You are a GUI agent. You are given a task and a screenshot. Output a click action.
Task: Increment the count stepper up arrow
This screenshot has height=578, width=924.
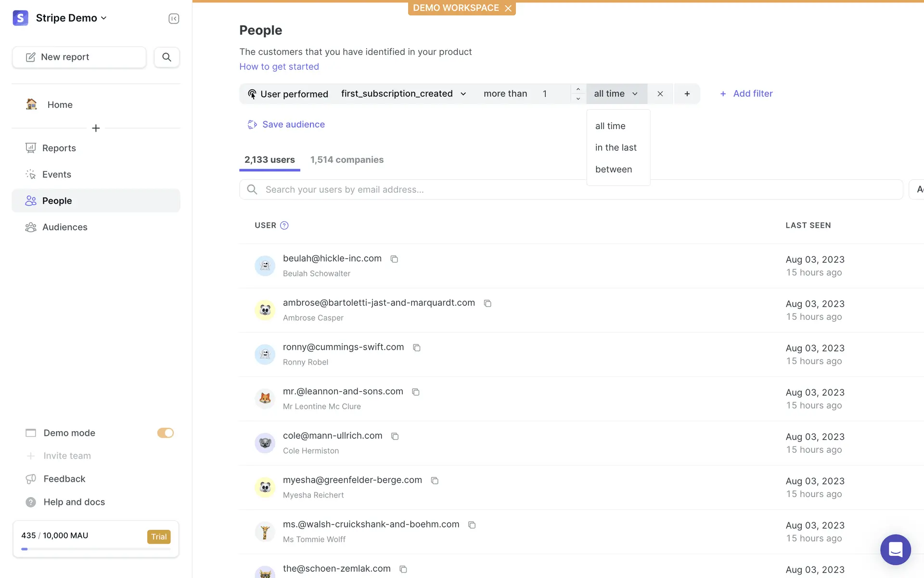(x=578, y=89)
